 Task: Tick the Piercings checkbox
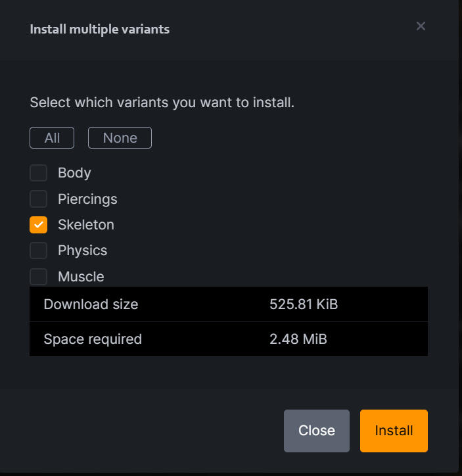coord(39,199)
